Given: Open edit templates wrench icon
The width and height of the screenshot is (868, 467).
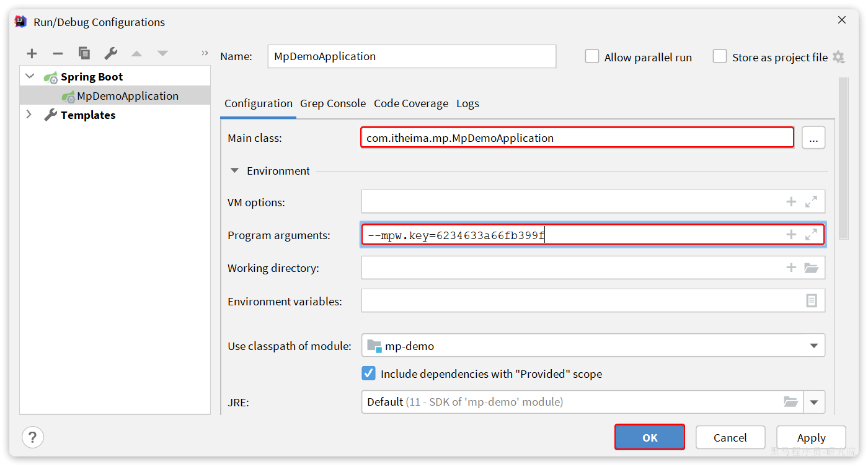Looking at the screenshot, I should (111, 54).
